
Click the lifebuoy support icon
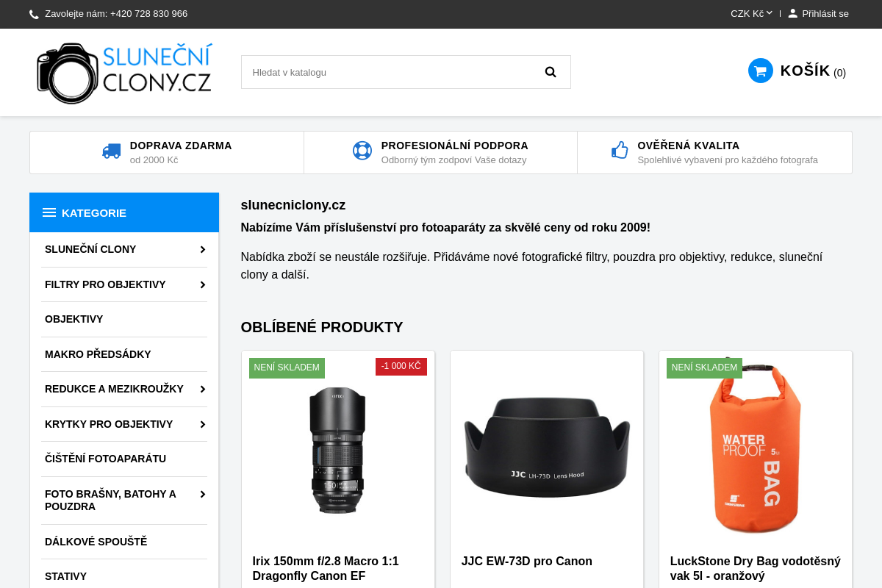(362, 151)
